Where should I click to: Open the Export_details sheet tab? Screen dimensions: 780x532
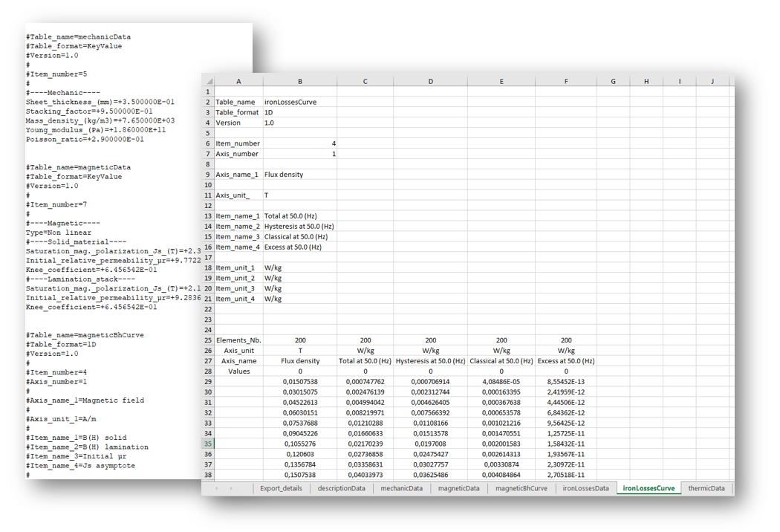coord(281,488)
